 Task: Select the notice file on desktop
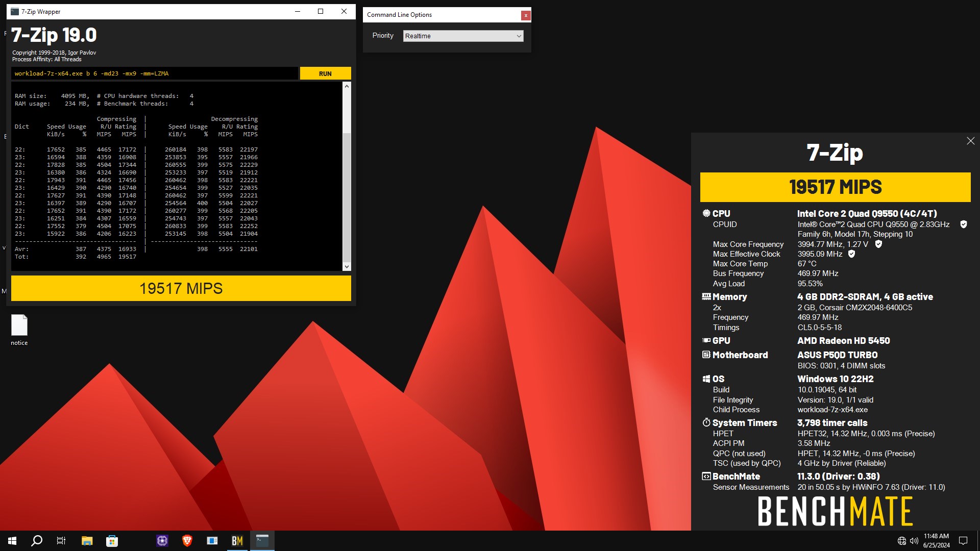pos(19,330)
